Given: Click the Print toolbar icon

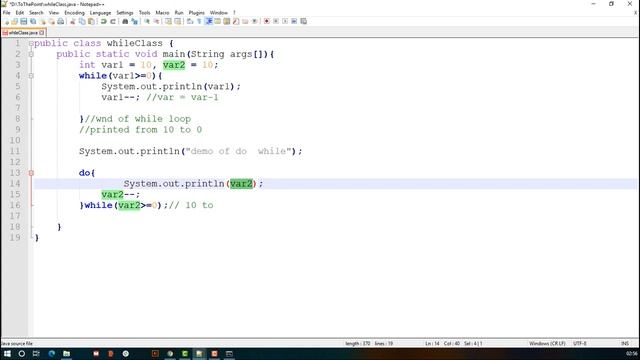Looking at the screenshot, I should [61, 21].
